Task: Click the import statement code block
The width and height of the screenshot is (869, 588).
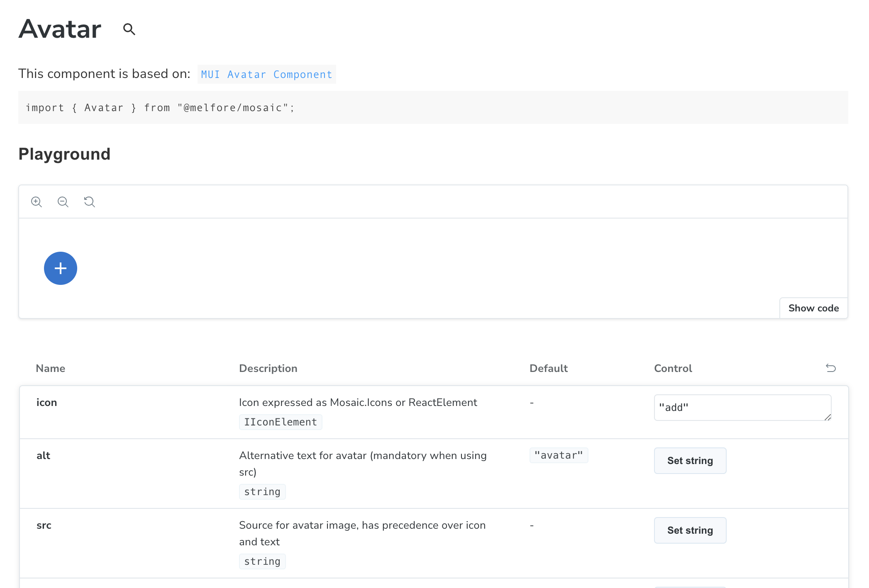Action: 433,108
